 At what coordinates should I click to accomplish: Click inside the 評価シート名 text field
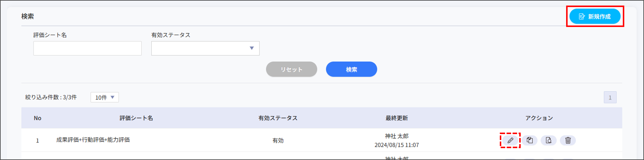[x=87, y=48]
